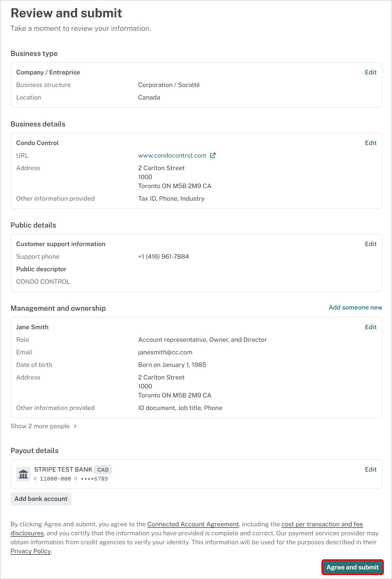Screen dimensions: 392x579
Task: Click the support phone number
Action: 164,257
